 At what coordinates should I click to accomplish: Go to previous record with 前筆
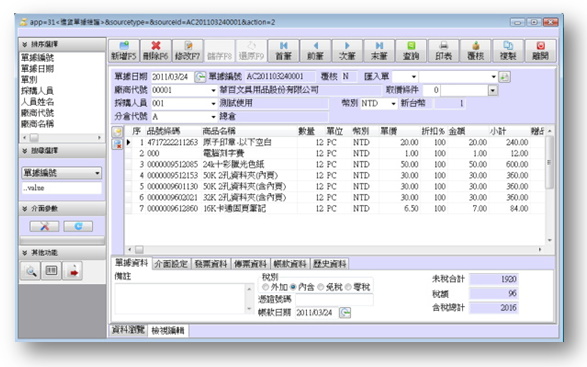(x=316, y=51)
